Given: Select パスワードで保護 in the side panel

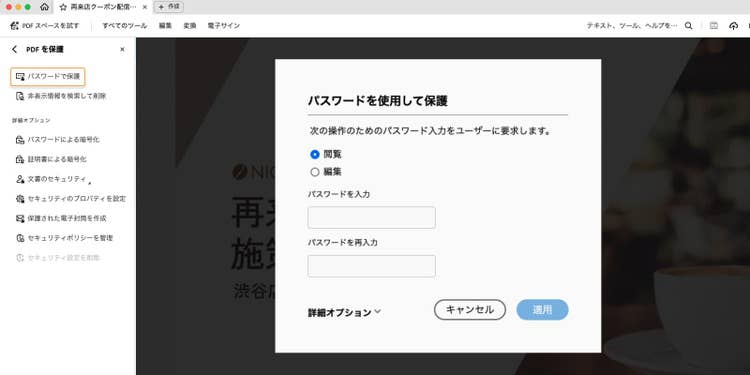Looking at the screenshot, I should coord(48,77).
